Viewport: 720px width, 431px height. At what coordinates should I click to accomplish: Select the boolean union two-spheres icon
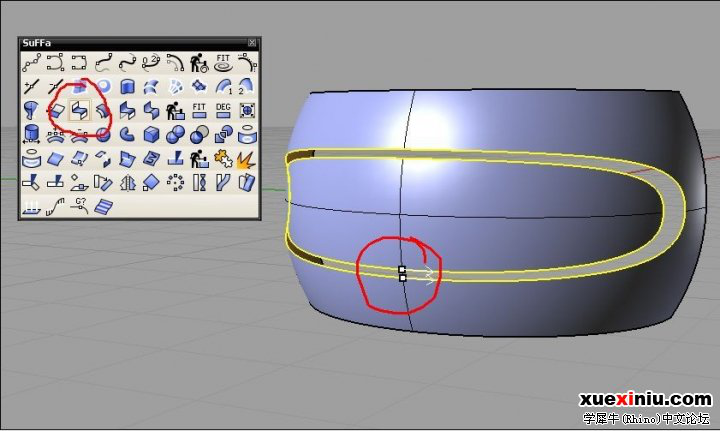pos(175,134)
